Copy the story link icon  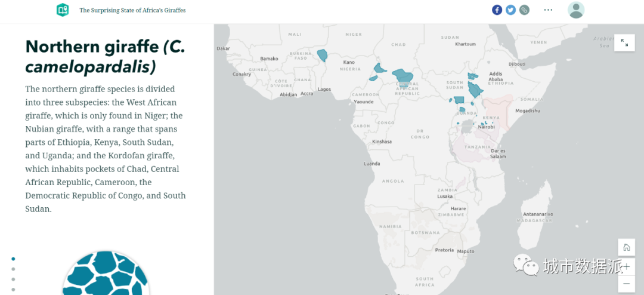[524, 10]
